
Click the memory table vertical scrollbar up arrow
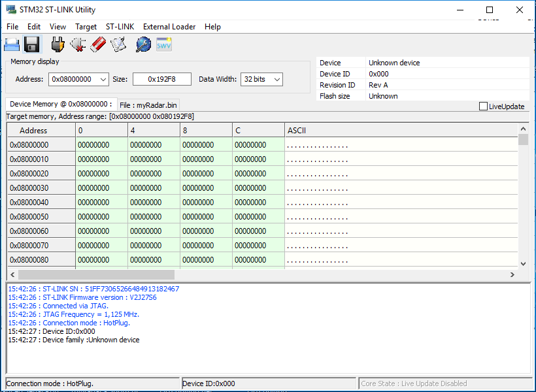[x=523, y=129]
